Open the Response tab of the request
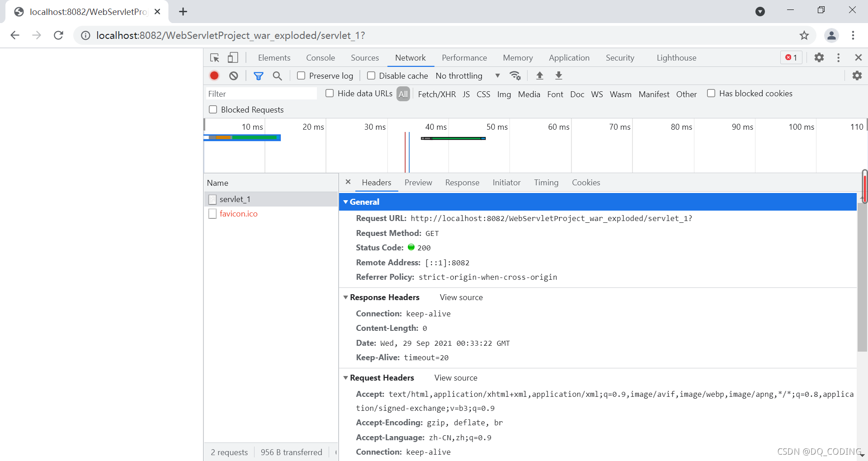868x461 pixels. (x=462, y=182)
